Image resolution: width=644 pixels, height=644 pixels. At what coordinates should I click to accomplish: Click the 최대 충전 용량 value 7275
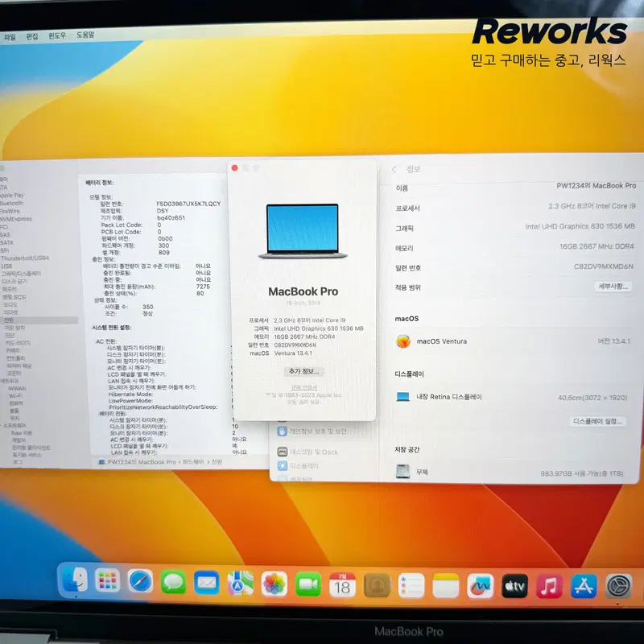click(203, 287)
